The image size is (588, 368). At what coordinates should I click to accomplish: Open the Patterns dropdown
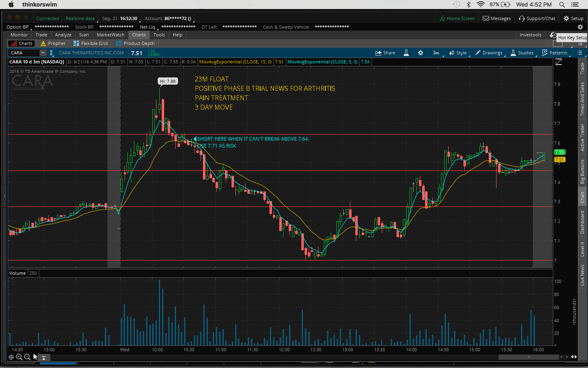(x=555, y=53)
